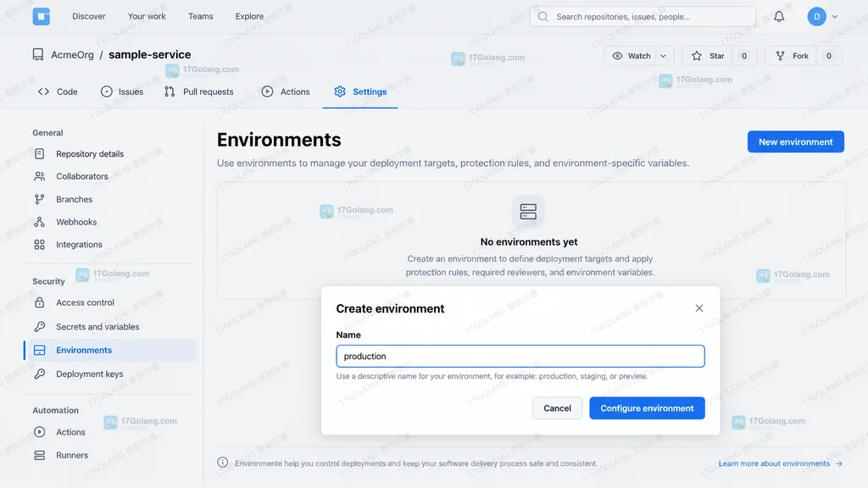
Task: Click the Issues tab circle icon
Action: (x=106, y=91)
